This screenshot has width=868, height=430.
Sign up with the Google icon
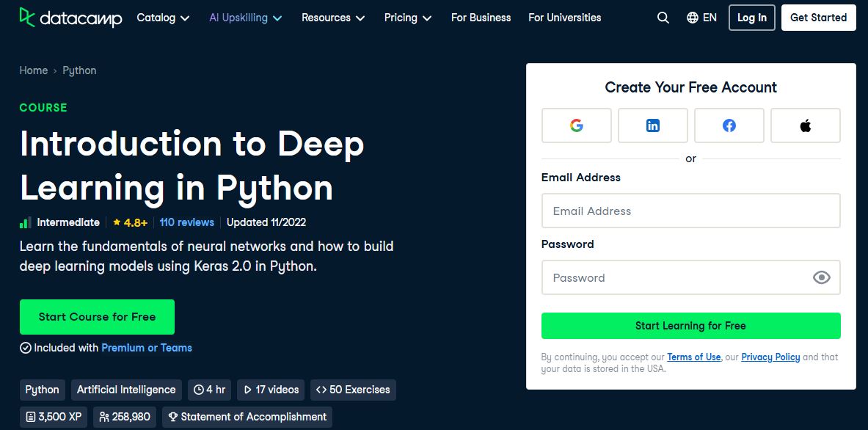tap(576, 125)
